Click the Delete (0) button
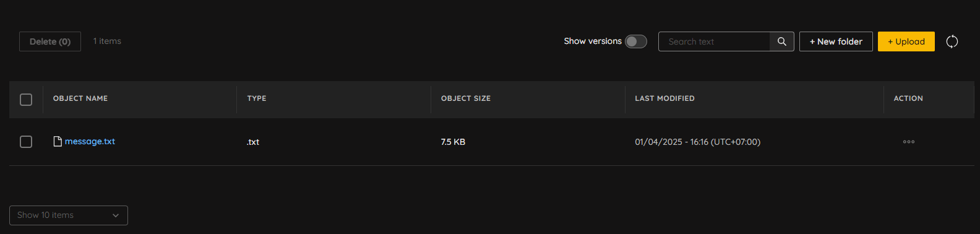This screenshot has width=980, height=234. (x=50, y=41)
